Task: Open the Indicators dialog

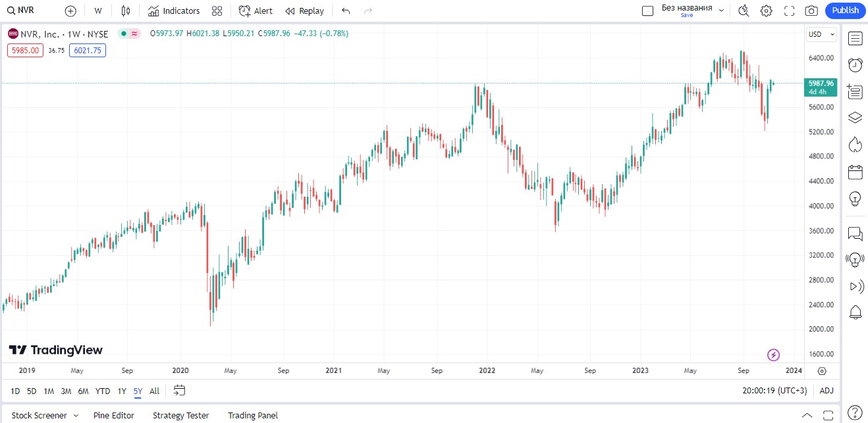Action: click(x=174, y=11)
